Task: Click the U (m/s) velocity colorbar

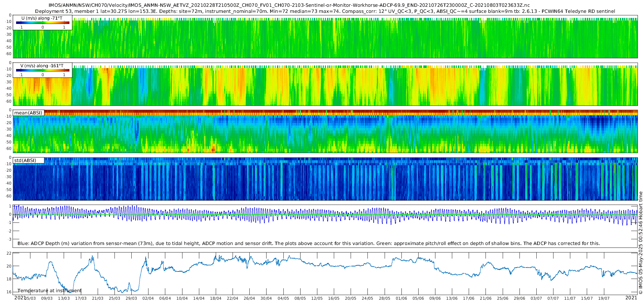Action: pyautogui.click(x=43, y=23)
